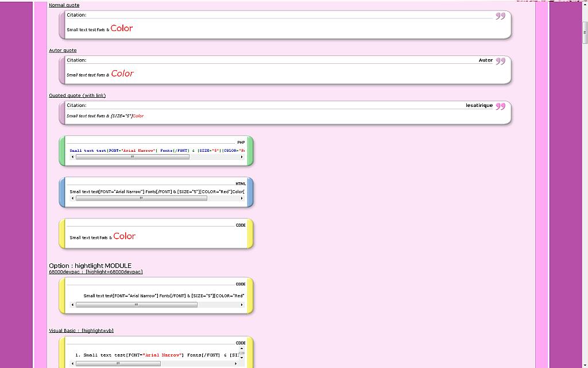Click the page vertical scrollbar thumb

(585, 33)
